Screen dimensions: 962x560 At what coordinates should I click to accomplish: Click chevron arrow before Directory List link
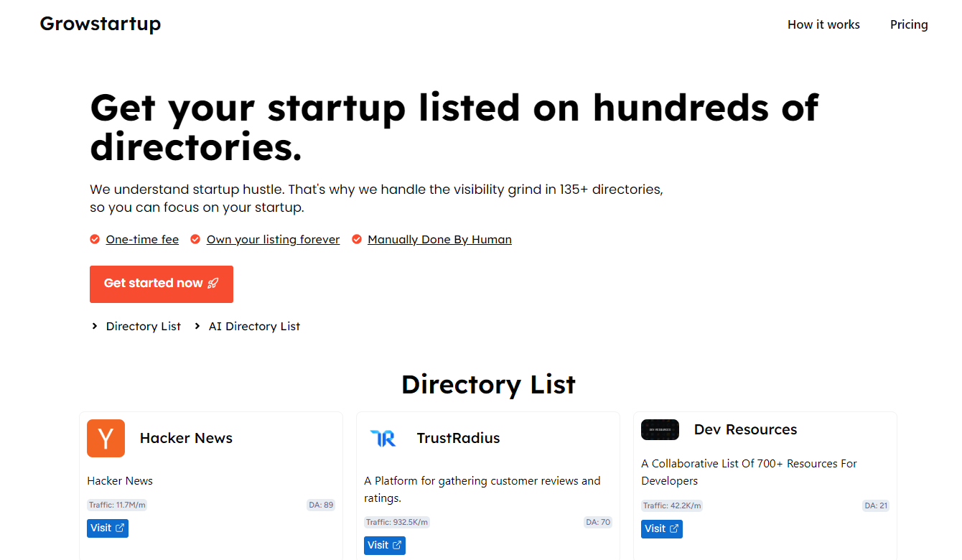tap(95, 326)
